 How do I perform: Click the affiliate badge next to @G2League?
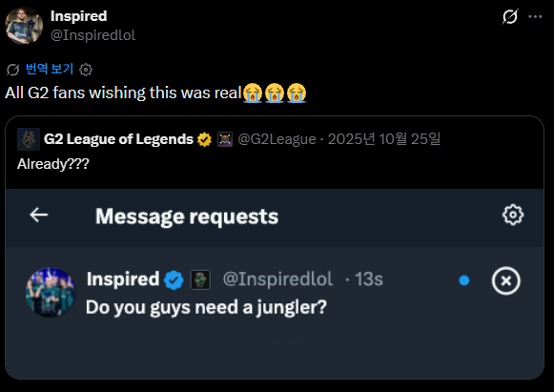225,139
